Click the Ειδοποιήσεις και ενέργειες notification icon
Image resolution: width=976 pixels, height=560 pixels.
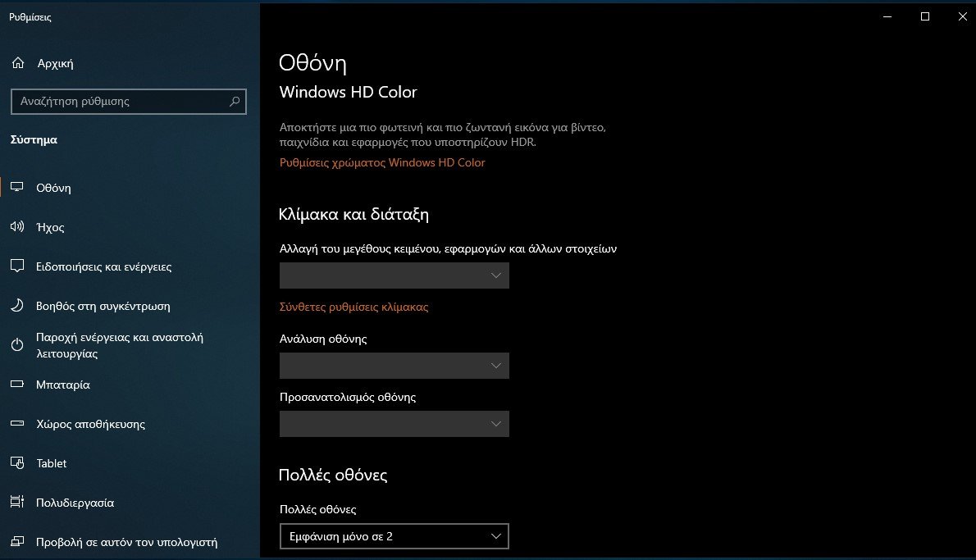[x=16, y=266]
